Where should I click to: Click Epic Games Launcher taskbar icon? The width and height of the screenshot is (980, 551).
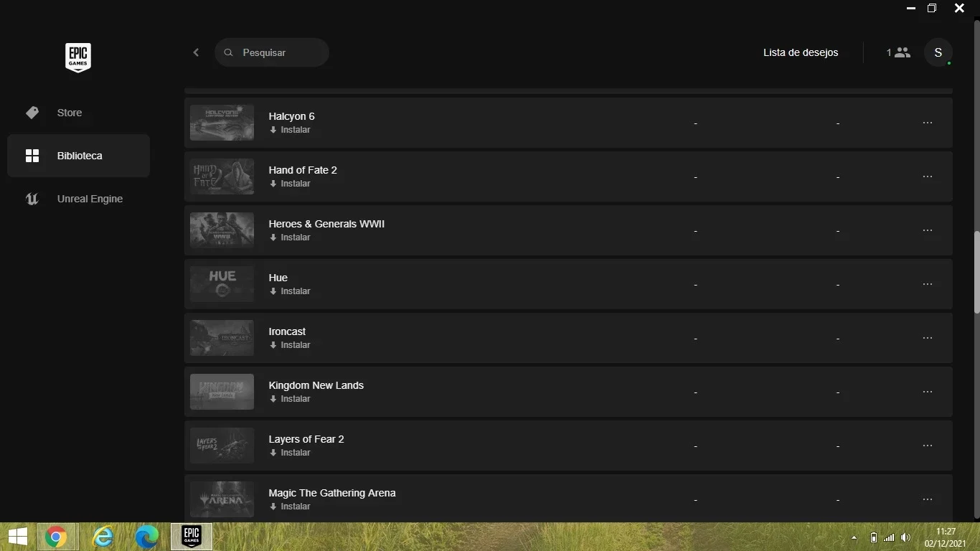tap(191, 537)
